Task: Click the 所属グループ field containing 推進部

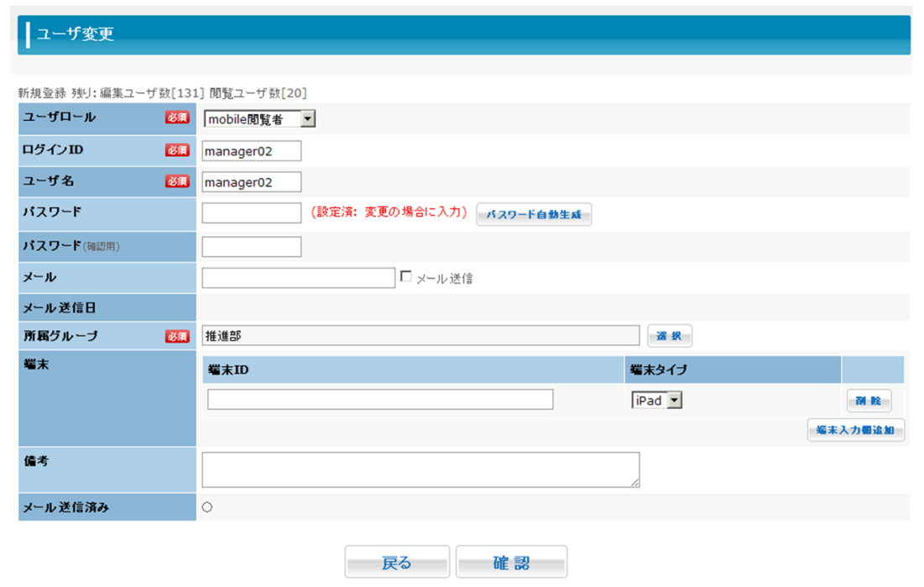Action: (x=420, y=336)
